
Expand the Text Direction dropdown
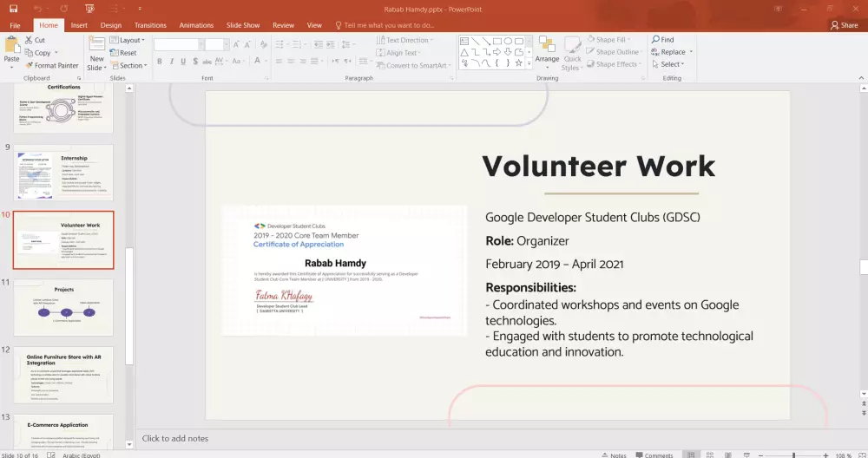(x=404, y=40)
